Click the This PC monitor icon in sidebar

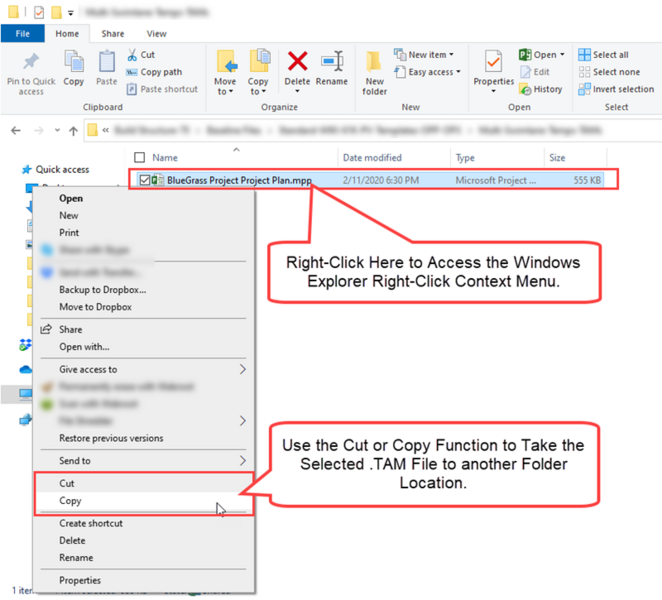(25, 394)
